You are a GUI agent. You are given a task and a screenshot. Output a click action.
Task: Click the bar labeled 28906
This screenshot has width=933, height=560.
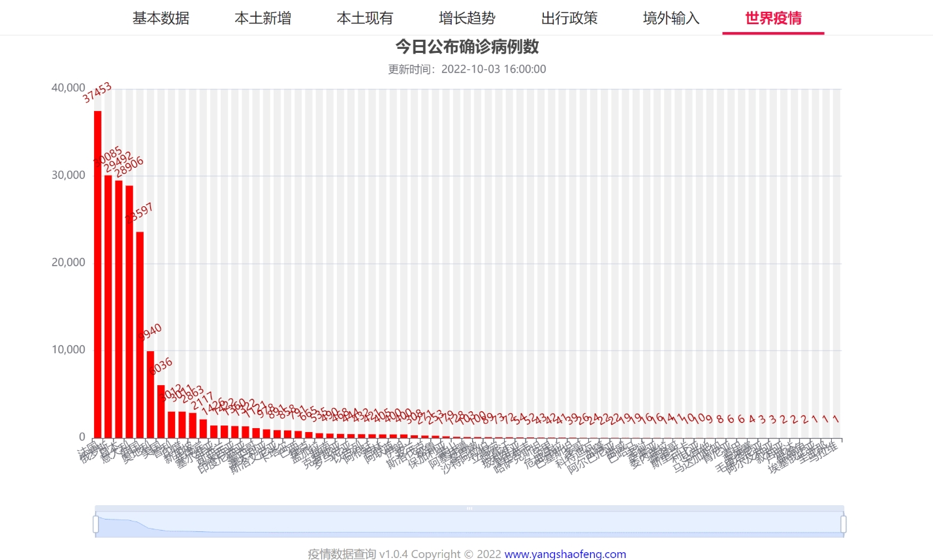[129, 311]
